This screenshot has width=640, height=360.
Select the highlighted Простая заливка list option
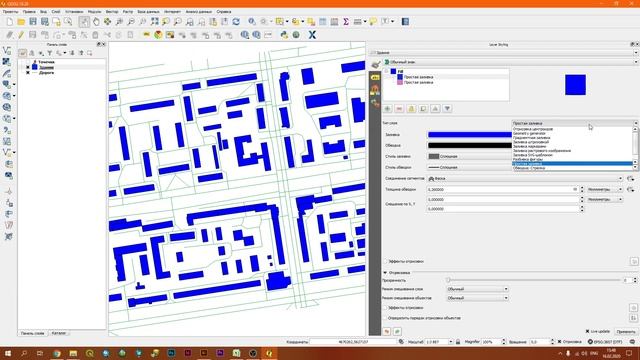pyautogui.click(x=572, y=164)
